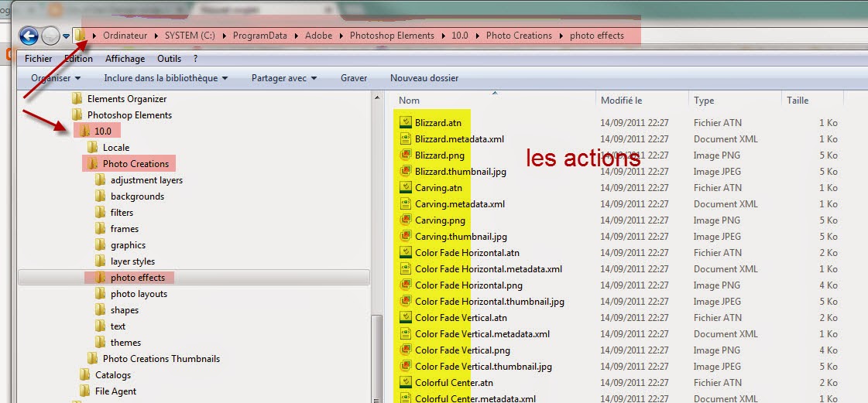Screen dimensions: 868x403
Task: Click the themes folder icon
Action: [x=100, y=342]
